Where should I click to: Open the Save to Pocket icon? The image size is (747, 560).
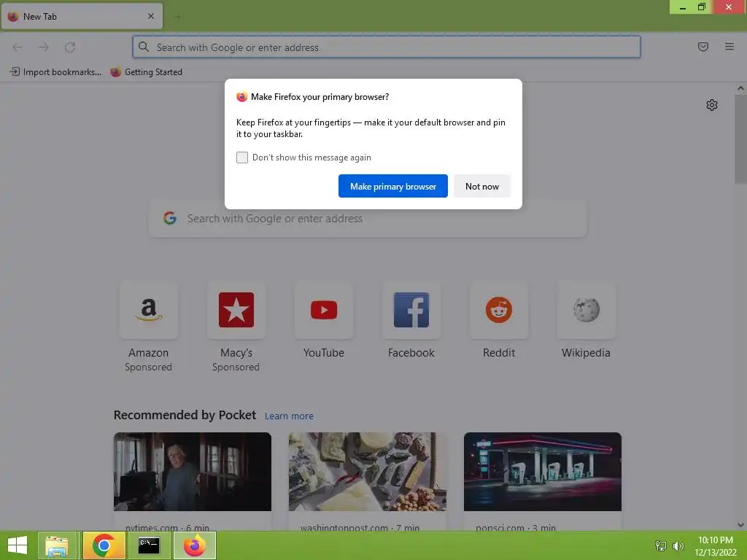[703, 47]
